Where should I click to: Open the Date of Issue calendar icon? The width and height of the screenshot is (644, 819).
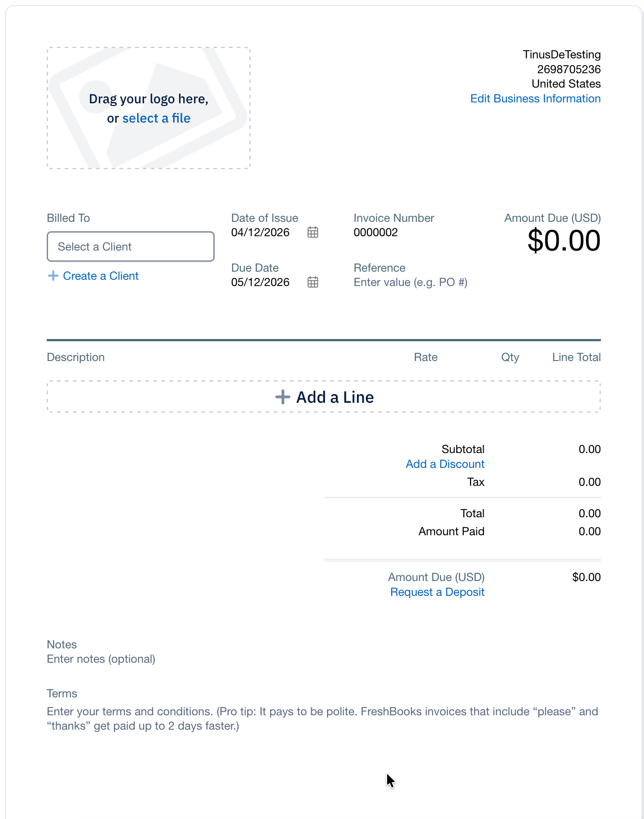pyautogui.click(x=313, y=232)
